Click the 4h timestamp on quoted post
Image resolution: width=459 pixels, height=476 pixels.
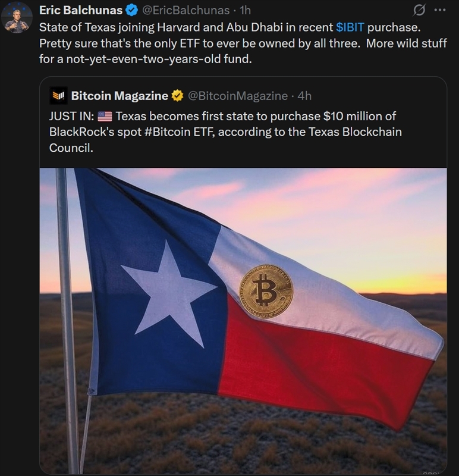(x=303, y=95)
